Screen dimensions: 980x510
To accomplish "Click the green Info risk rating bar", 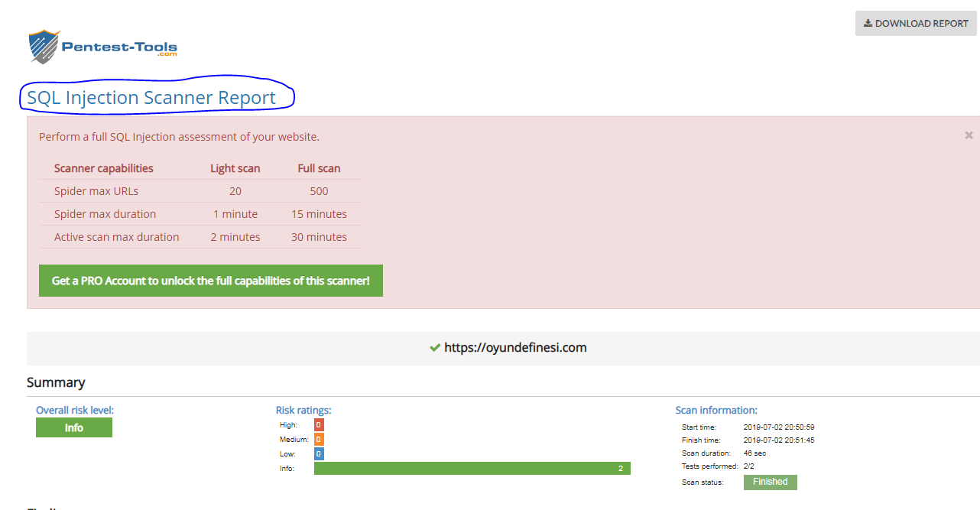I will pyautogui.click(x=472, y=468).
